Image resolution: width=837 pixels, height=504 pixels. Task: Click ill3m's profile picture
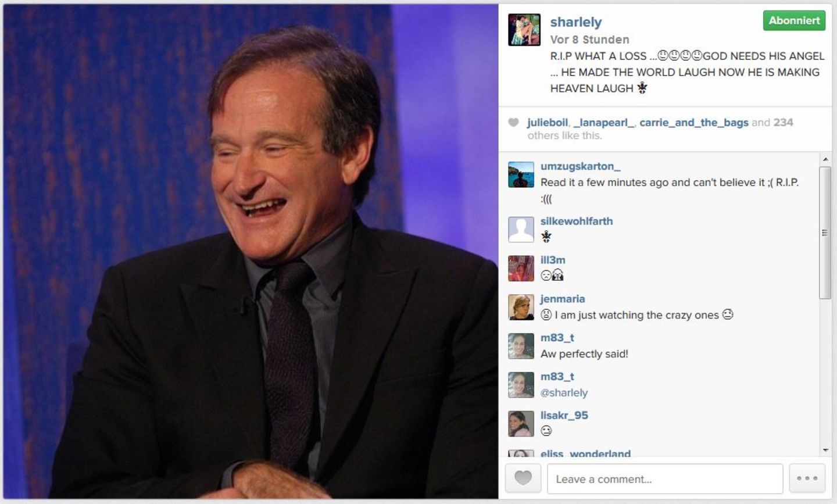521,269
